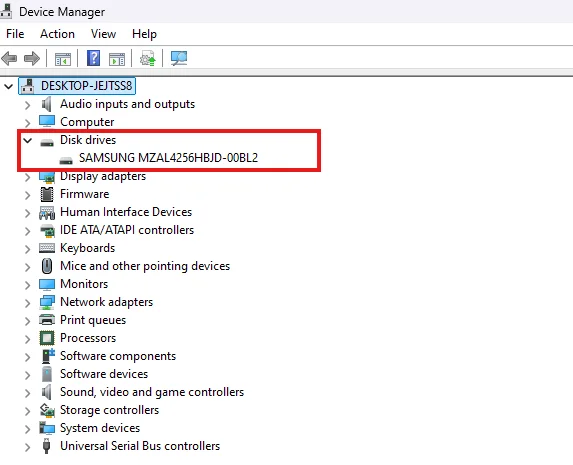
Task: Expand Universal Serial Bus controllers
Action: (x=28, y=447)
